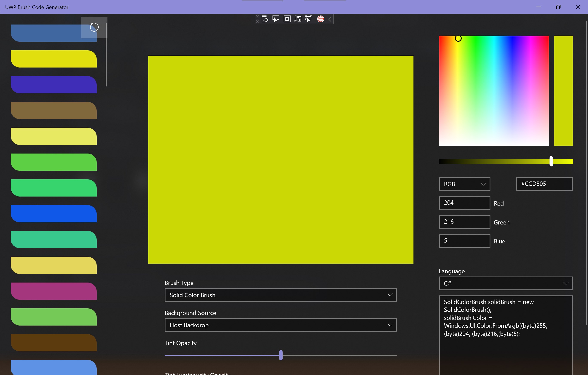Viewport: 588px width, 375px height.
Task: Click the circular refresh arrow button
Action: [94, 27]
